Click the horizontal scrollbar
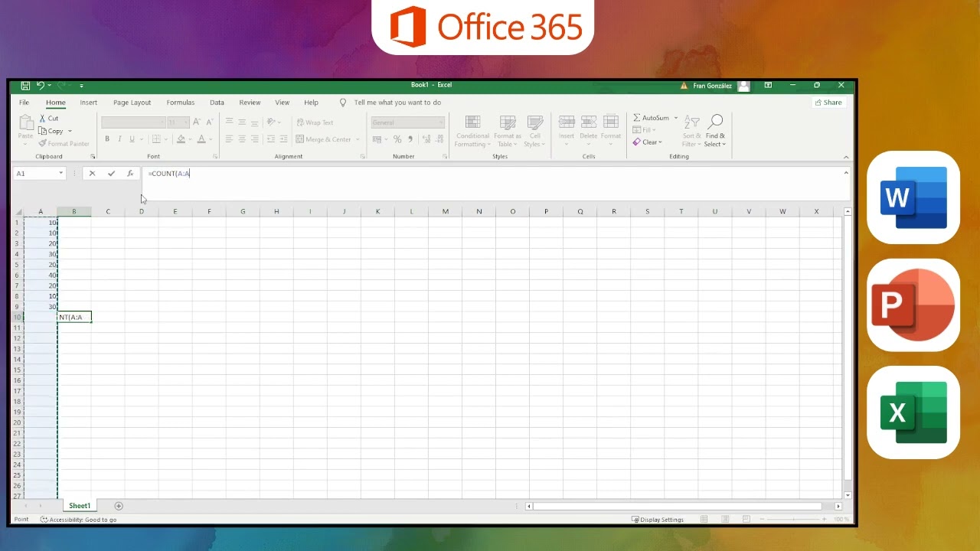Viewport: 980px width, 551px height. coord(678,506)
